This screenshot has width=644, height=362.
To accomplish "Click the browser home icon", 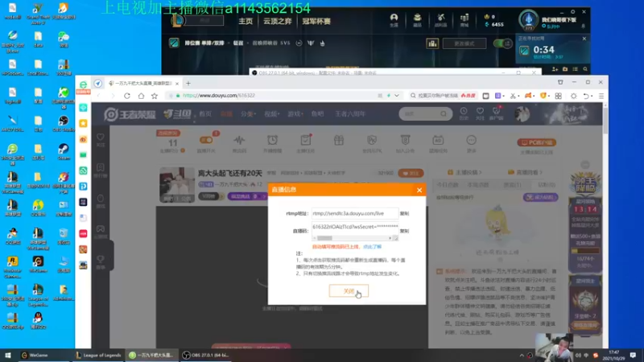I will tap(141, 96).
